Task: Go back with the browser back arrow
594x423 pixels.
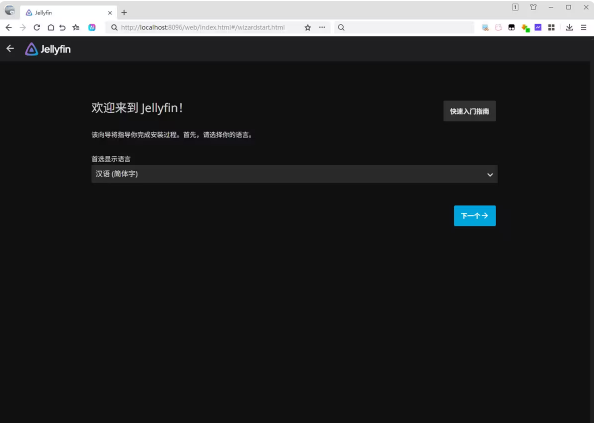Action: pyautogui.click(x=9, y=28)
